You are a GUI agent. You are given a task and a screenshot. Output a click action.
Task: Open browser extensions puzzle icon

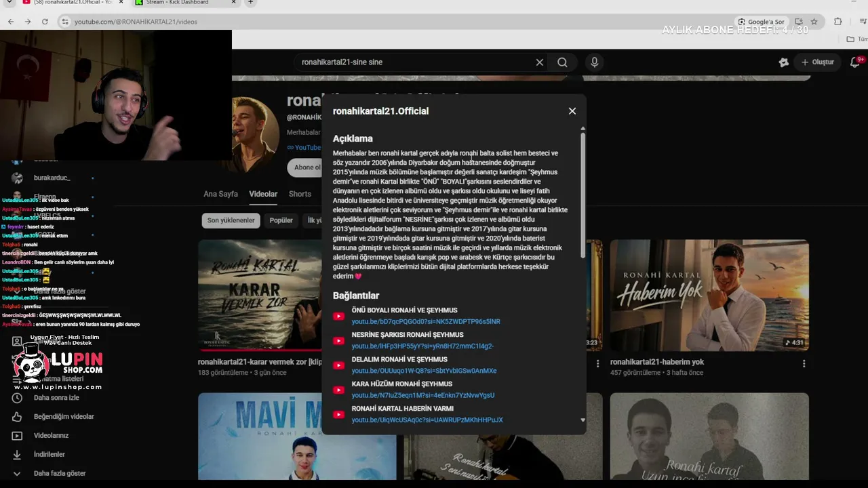(838, 22)
